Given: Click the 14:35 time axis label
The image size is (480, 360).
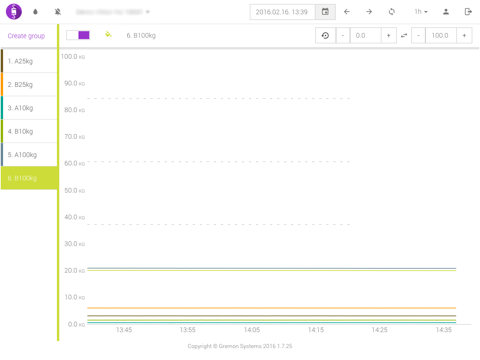Looking at the screenshot, I should [x=444, y=330].
